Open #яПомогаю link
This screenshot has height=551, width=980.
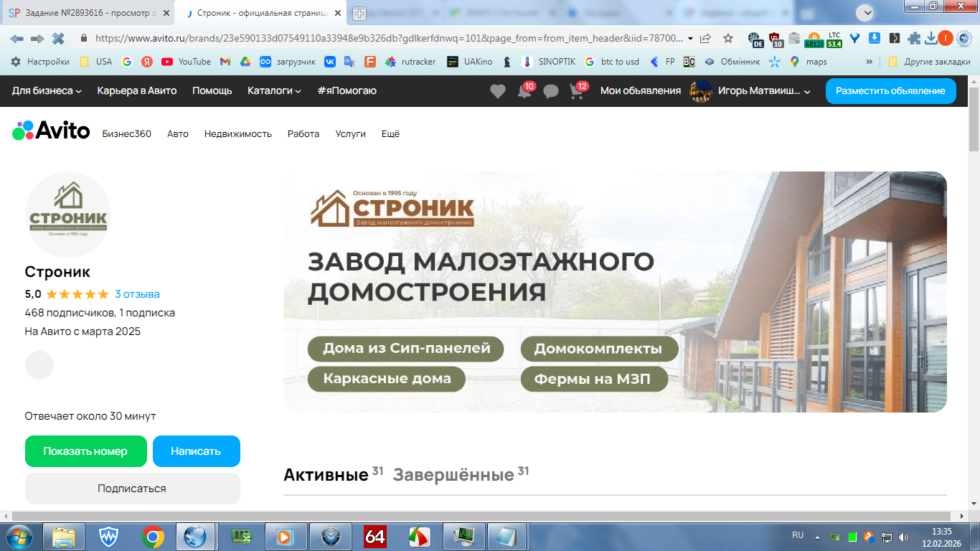347,90
